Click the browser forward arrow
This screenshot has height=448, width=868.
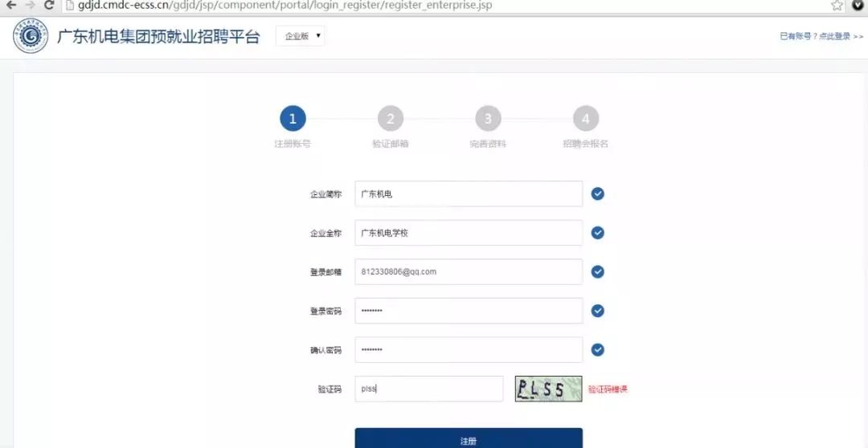(x=30, y=5)
